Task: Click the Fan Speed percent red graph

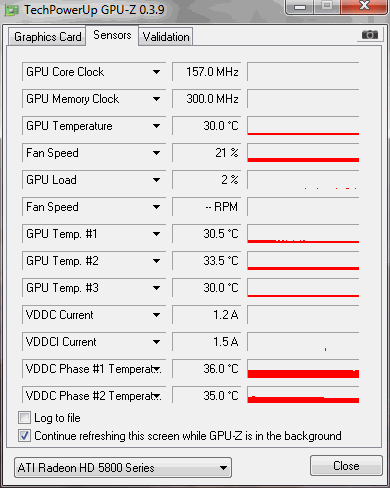Action: pyautogui.click(x=303, y=153)
